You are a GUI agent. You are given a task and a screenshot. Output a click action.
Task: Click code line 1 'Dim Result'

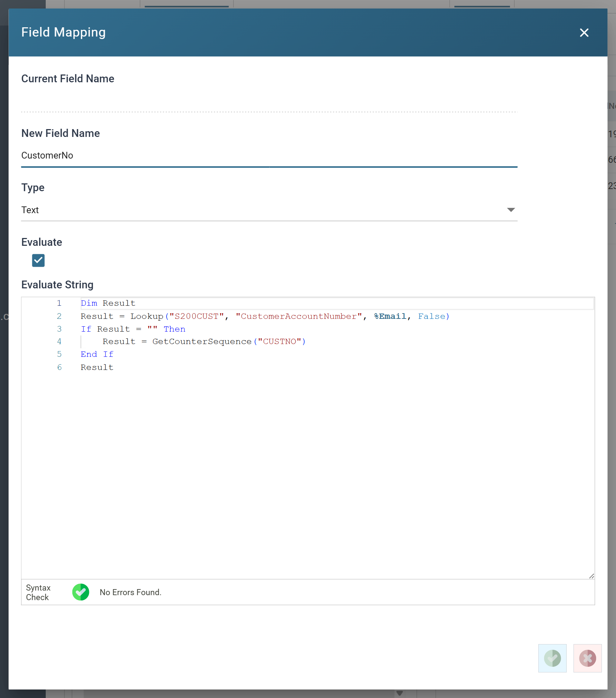point(108,303)
